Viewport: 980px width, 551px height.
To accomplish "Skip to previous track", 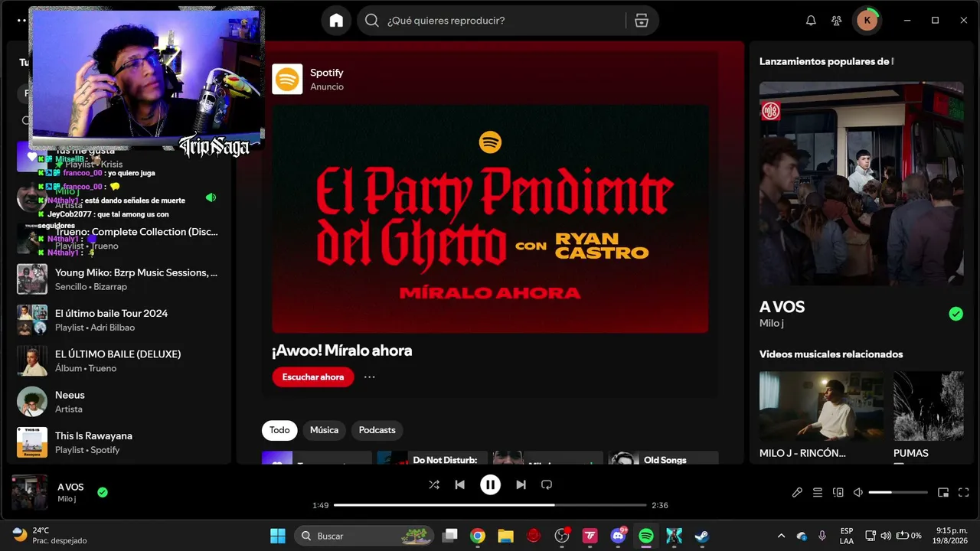I will pos(459,484).
